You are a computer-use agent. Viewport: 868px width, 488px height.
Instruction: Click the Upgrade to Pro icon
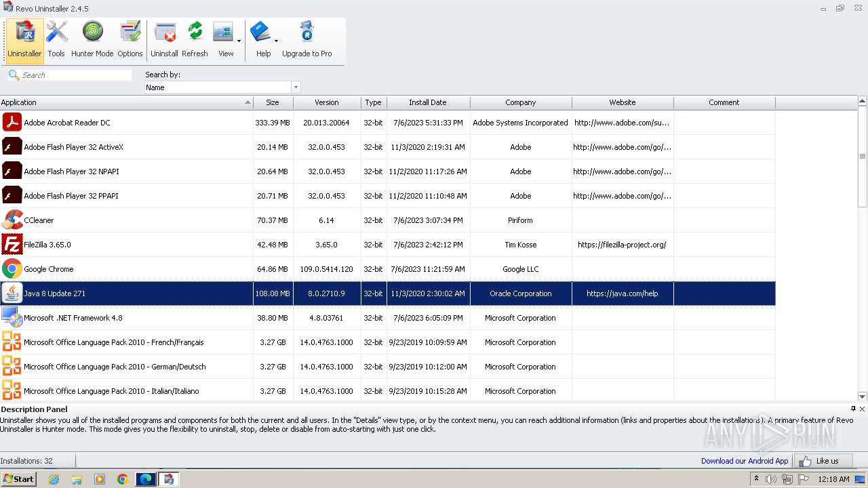click(x=307, y=40)
